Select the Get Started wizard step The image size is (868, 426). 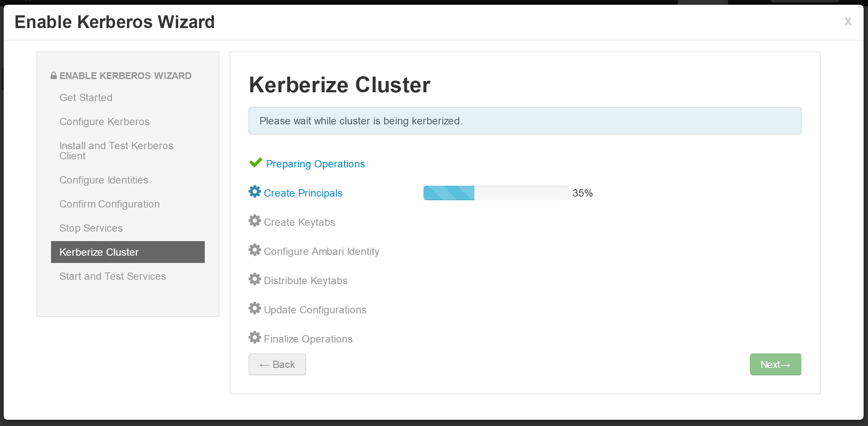pyautogui.click(x=86, y=98)
